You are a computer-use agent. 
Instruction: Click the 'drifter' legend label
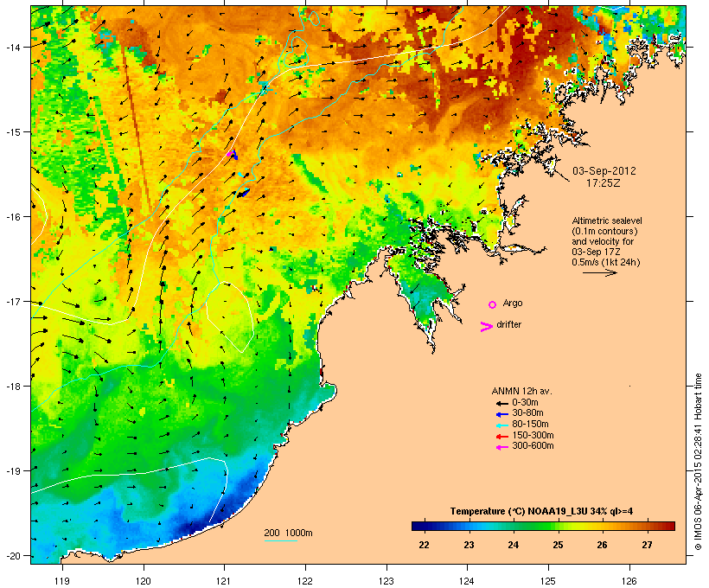508,324
